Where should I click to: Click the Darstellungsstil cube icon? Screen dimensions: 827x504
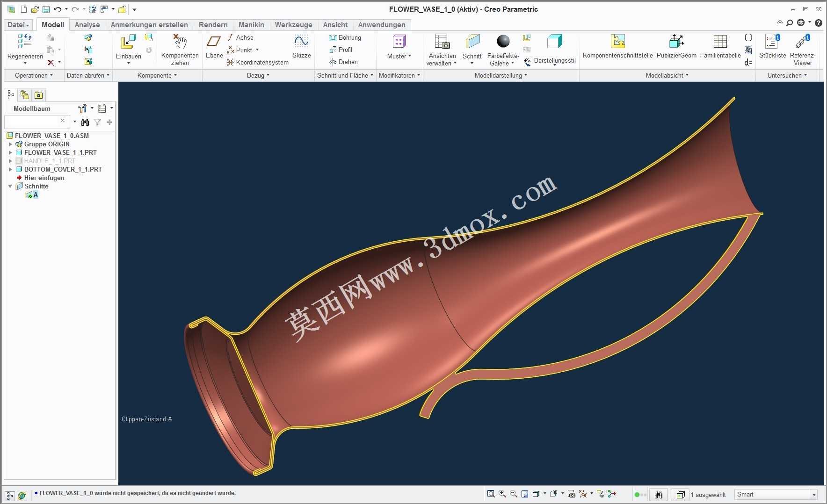(x=555, y=42)
